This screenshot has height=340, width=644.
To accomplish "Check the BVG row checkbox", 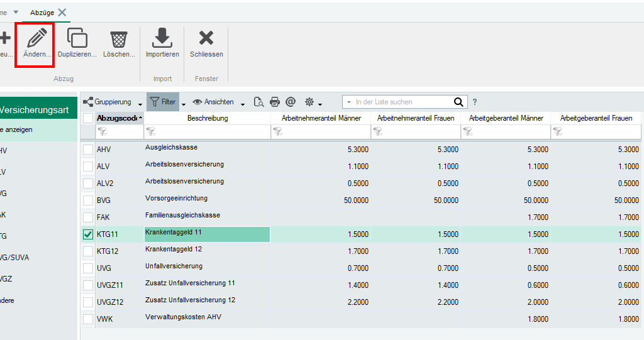I will [x=88, y=200].
